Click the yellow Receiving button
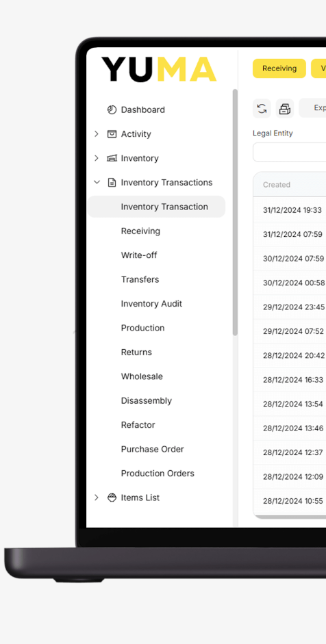Viewport: 326px width, 644px height. [x=279, y=68]
